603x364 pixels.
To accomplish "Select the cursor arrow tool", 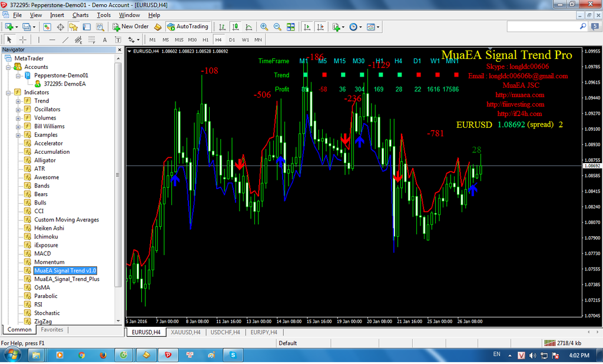I will [x=9, y=39].
